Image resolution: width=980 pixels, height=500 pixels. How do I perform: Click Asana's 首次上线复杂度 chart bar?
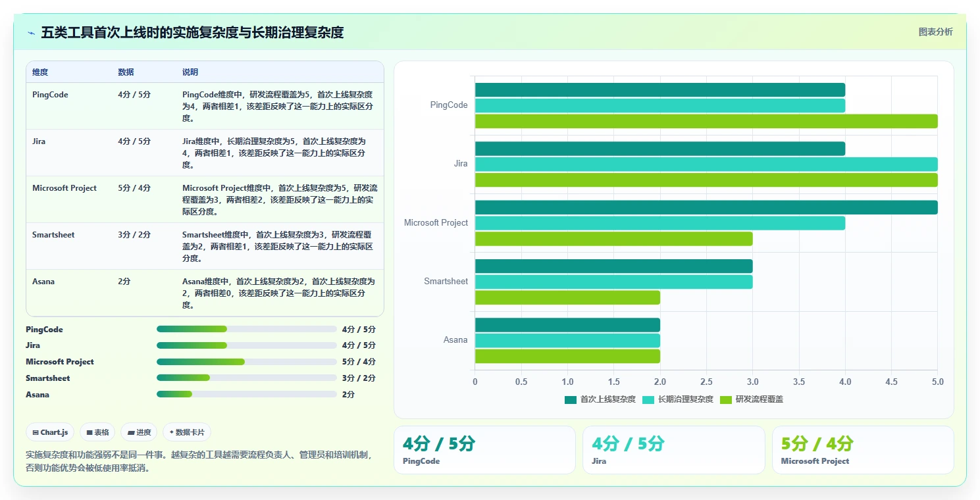tap(567, 325)
